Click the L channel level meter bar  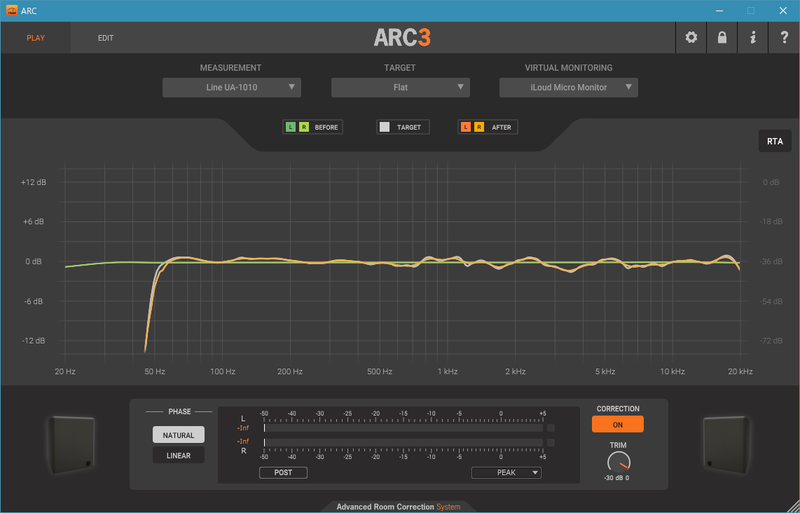(x=403, y=428)
